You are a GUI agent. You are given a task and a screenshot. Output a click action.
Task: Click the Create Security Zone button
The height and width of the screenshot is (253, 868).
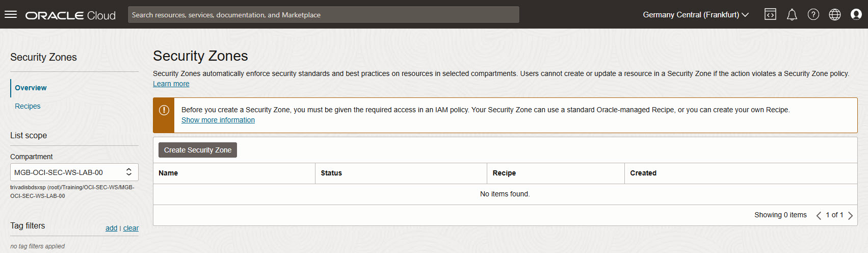point(198,150)
